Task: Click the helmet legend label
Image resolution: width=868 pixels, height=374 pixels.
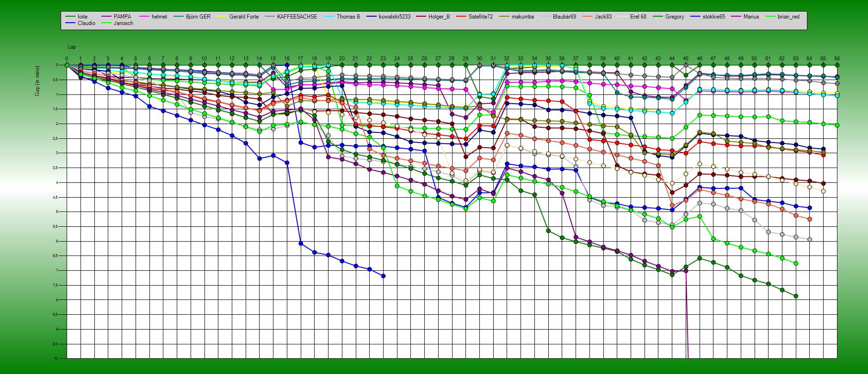Action: 159,17
